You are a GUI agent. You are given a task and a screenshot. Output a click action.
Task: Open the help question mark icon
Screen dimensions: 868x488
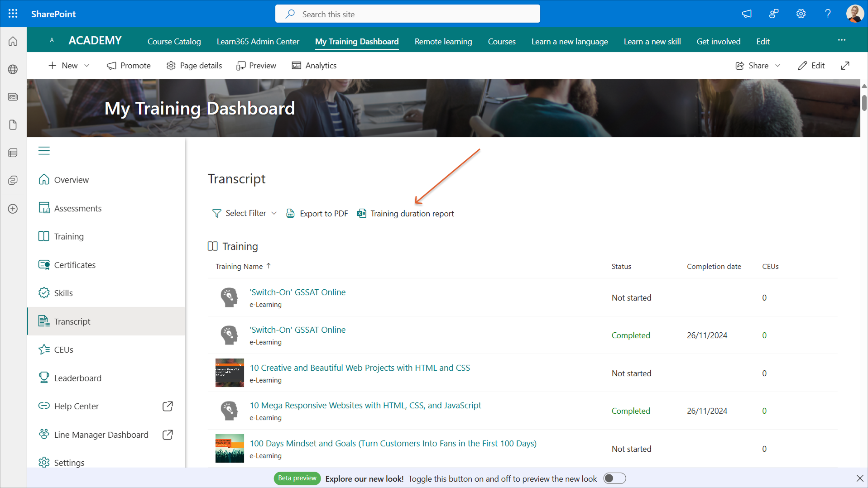pos(828,14)
